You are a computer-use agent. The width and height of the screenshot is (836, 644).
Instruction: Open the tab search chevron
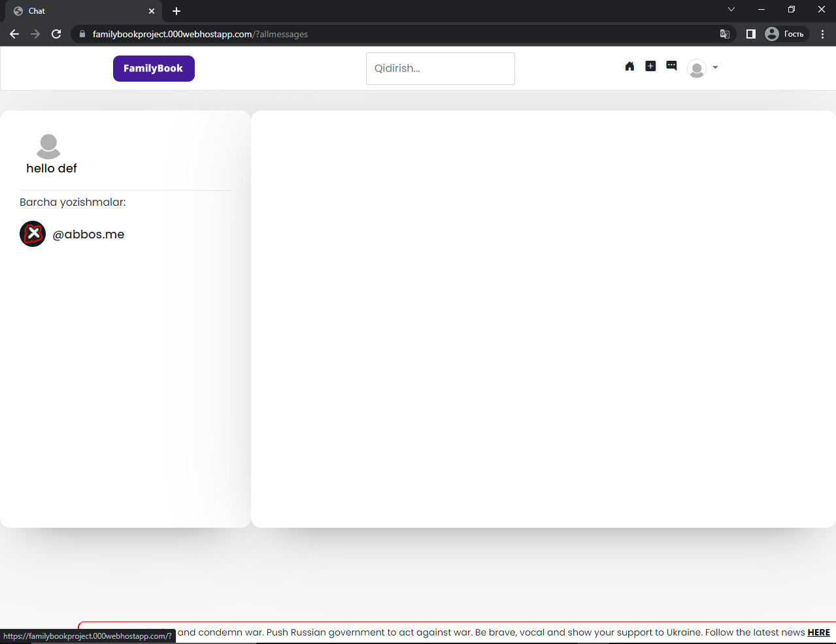731,9
